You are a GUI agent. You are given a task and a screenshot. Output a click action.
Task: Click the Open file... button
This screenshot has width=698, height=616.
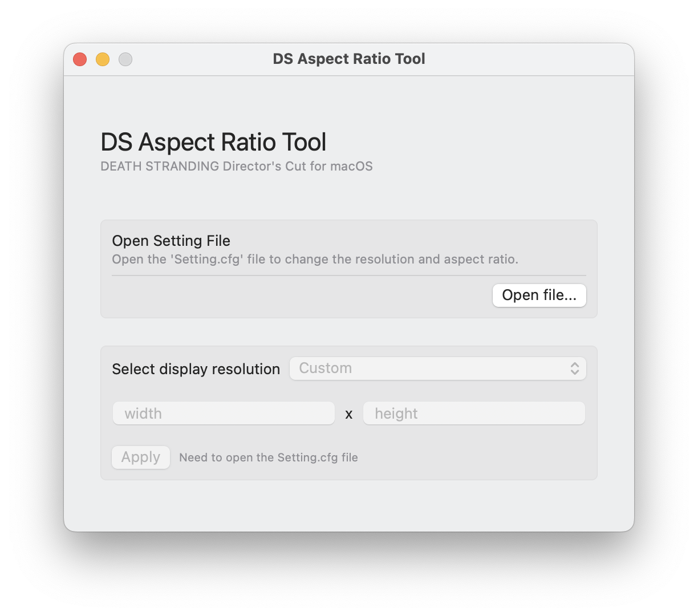539,295
